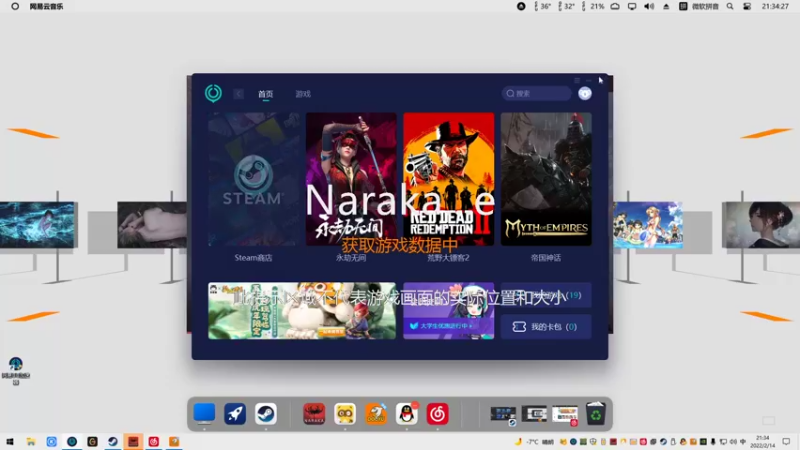Switch to the 游戏 tab

click(x=303, y=94)
